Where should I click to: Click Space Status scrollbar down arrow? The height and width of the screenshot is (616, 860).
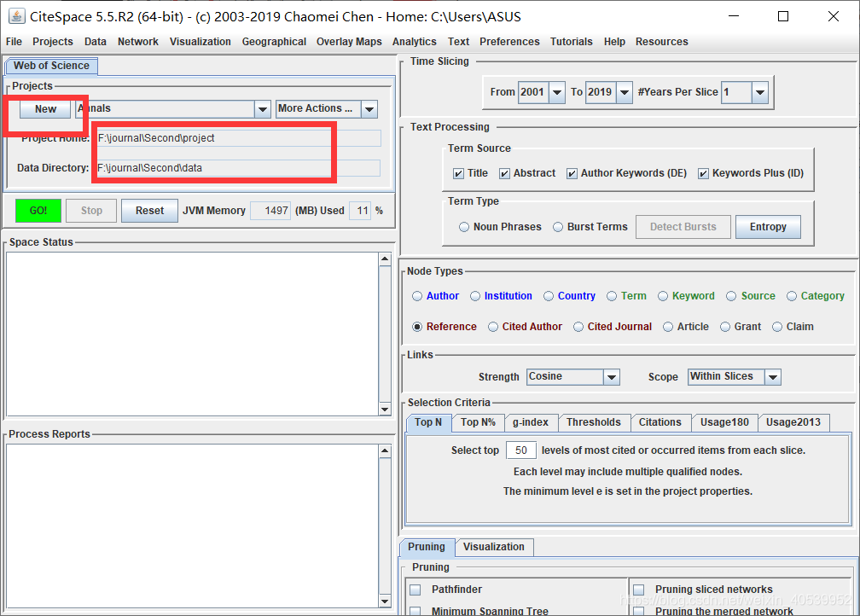point(385,410)
